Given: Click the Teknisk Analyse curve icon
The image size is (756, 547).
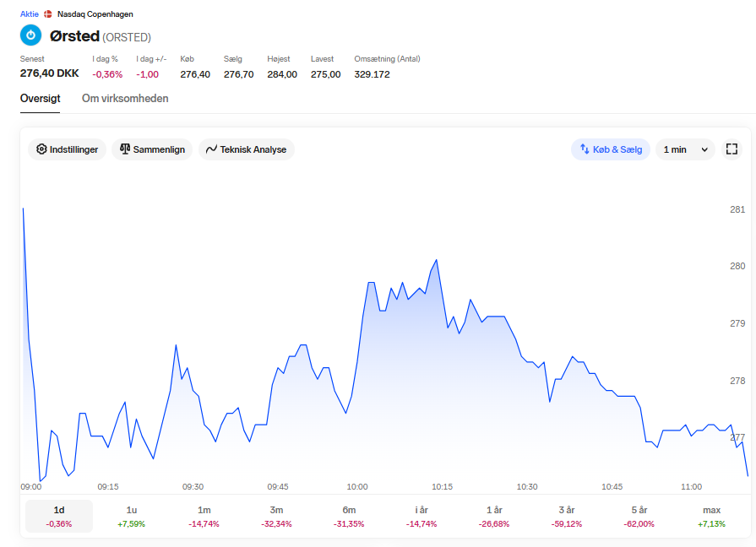Looking at the screenshot, I should [211, 149].
